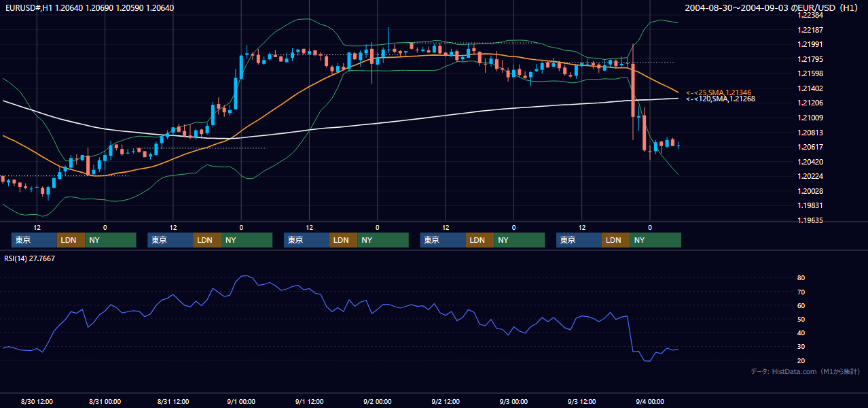Click the LDN session block for 9/3
868x408 pixels.
(615, 240)
